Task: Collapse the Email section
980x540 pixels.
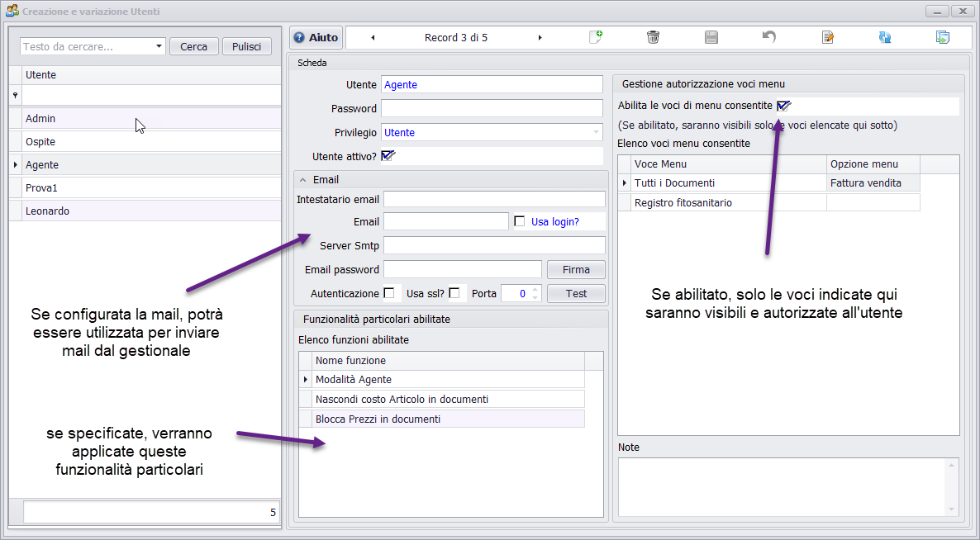Action: click(303, 179)
